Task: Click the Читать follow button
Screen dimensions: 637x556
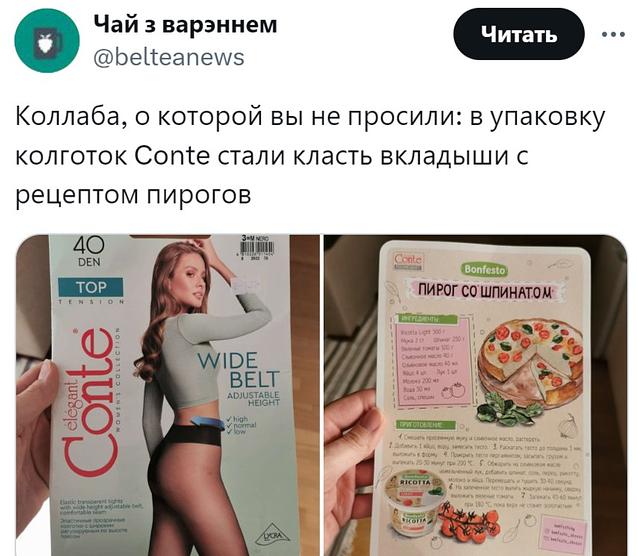Action: pyautogui.click(x=519, y=34)
